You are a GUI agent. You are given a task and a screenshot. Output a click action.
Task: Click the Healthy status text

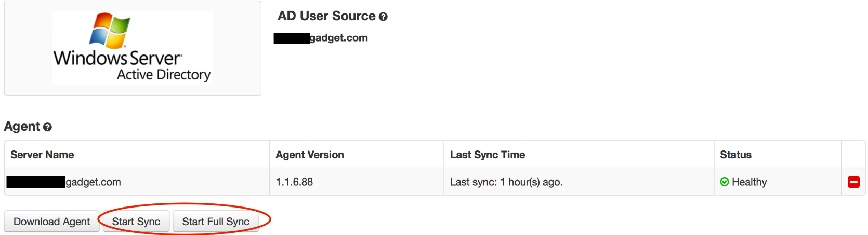click(749, 182)
